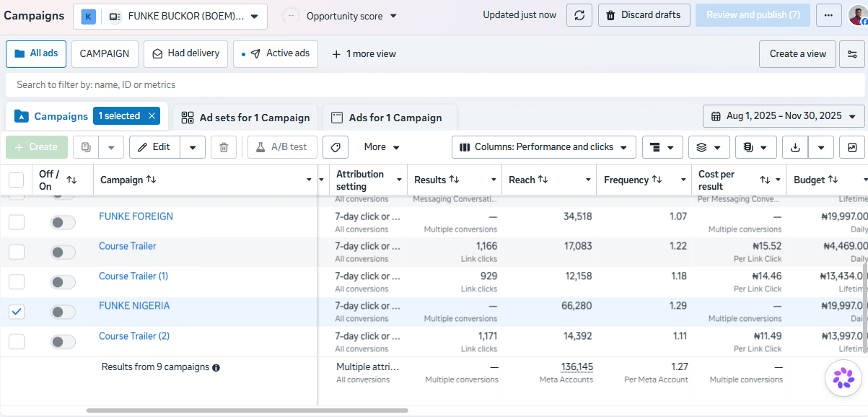Open the three-dots more options menu
This screenshot has width=868, height=417.
point(828,15)
